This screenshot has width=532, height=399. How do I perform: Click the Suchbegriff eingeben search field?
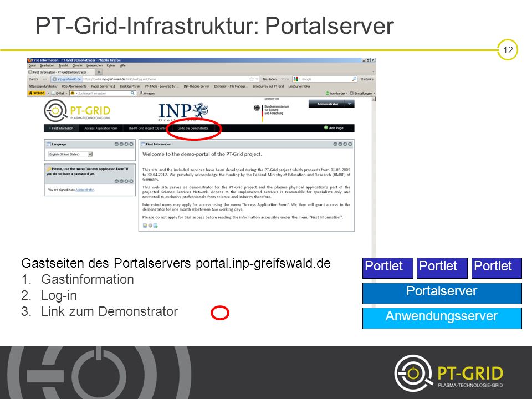pyautogui.click(x=104, y=93)
